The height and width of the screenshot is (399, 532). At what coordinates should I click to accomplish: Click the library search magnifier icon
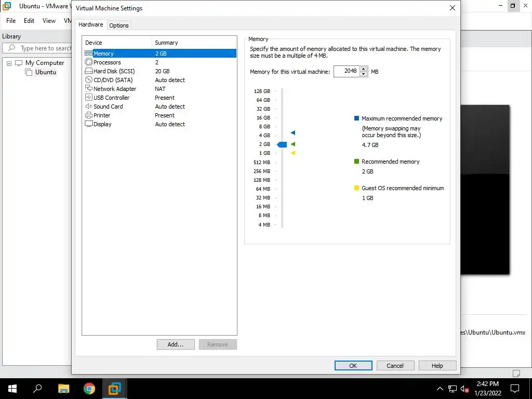tap(11, 48)
